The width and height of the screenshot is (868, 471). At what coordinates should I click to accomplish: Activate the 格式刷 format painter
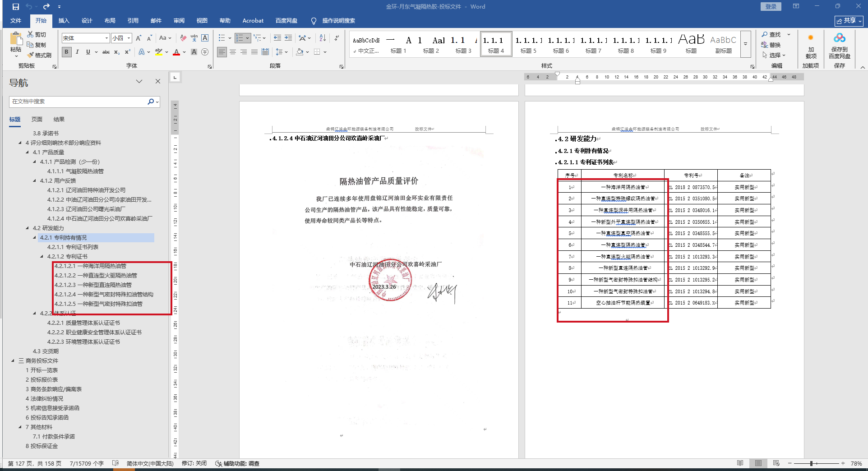tap(39, 55)
